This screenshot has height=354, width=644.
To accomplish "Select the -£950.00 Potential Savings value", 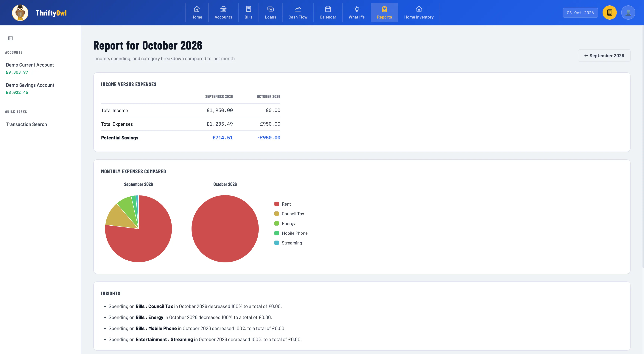I will point(269,138).
